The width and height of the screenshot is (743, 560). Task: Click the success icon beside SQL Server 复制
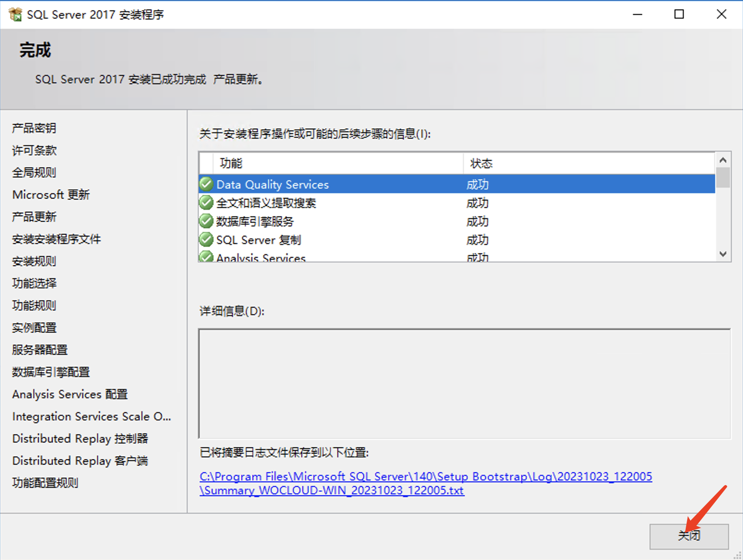point(206,240)
